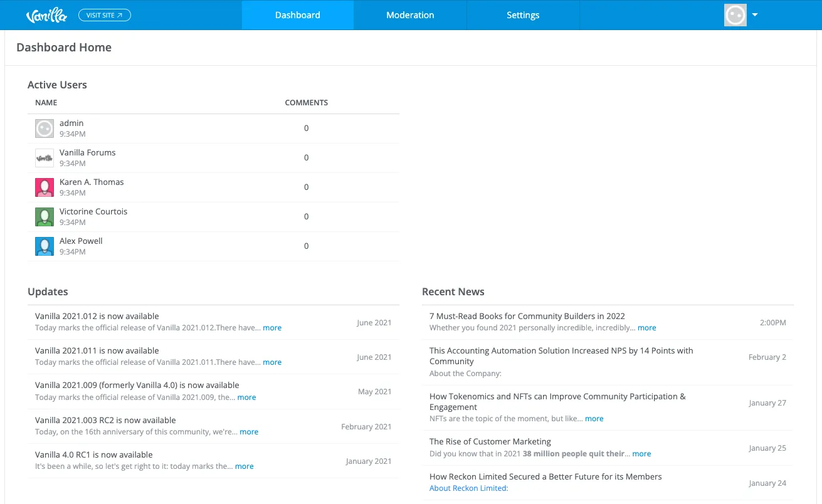Viewport: 822px width, 504px height.
Task: Click 'more' for Vanilla 2021.009 update
Action: [x=246, y=397]
